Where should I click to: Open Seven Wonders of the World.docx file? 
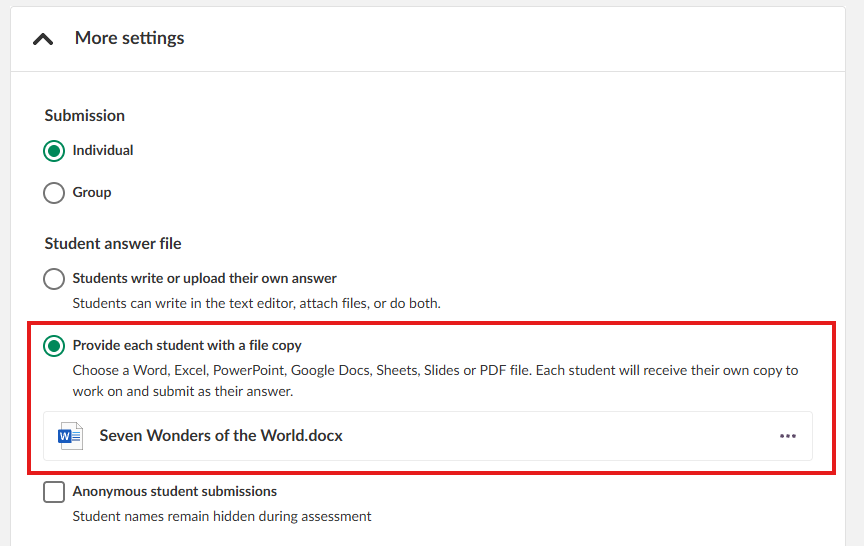pos(221,436)
